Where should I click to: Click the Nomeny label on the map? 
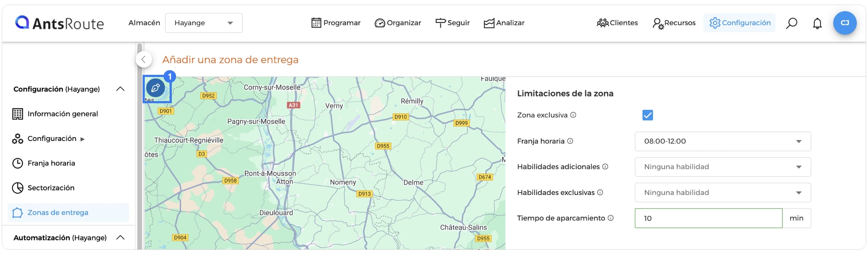click(343, 182)
